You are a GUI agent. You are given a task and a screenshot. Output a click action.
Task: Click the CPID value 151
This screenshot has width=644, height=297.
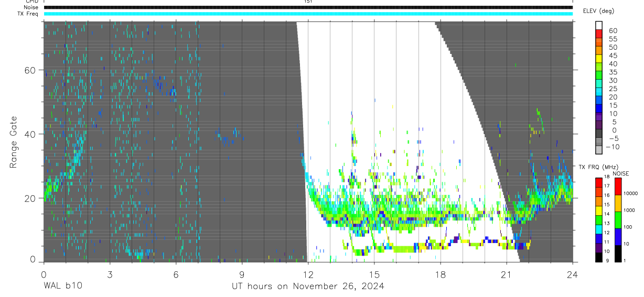[308, 2]
